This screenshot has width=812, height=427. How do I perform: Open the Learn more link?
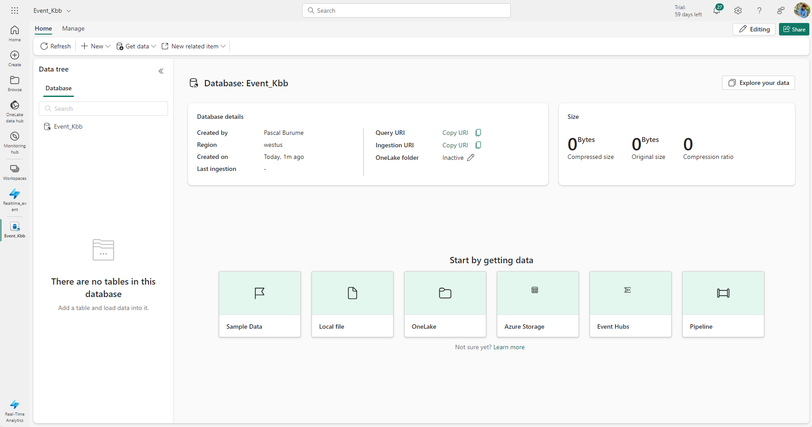click(509, 347)
